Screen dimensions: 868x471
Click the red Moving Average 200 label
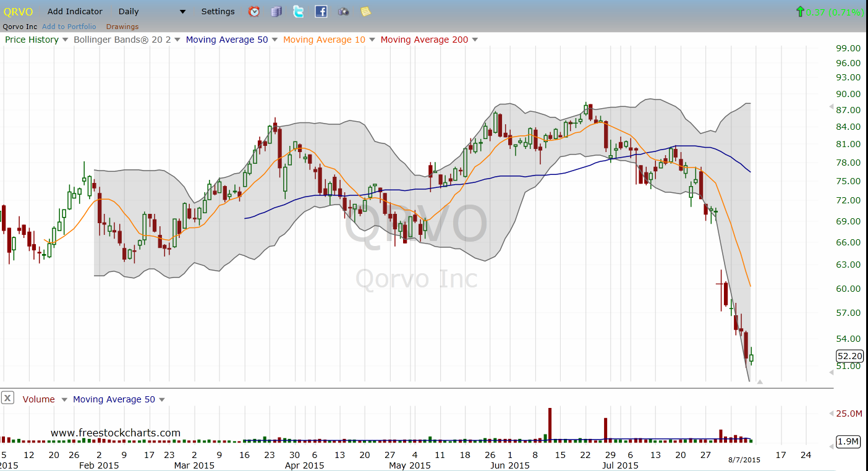pos(424,40)
